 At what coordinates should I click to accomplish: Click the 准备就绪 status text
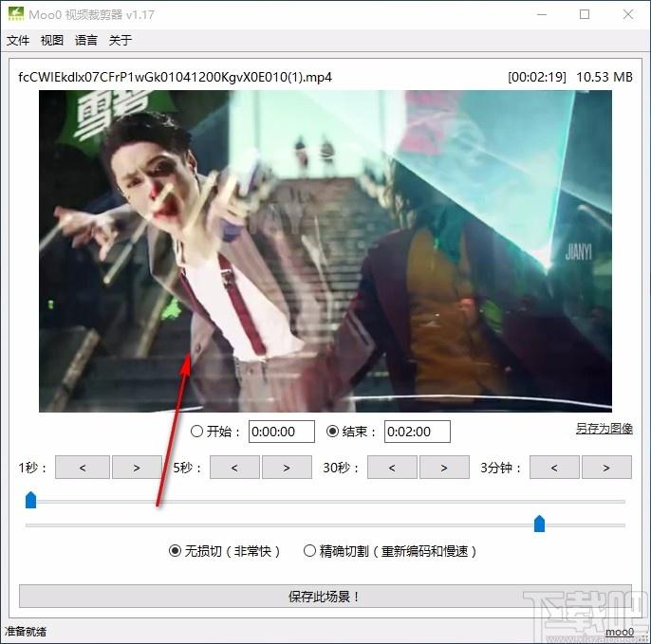click(26, 632)
